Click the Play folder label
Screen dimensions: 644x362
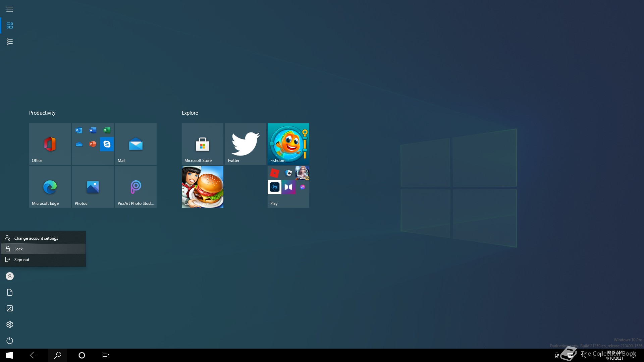coord(274,203)
